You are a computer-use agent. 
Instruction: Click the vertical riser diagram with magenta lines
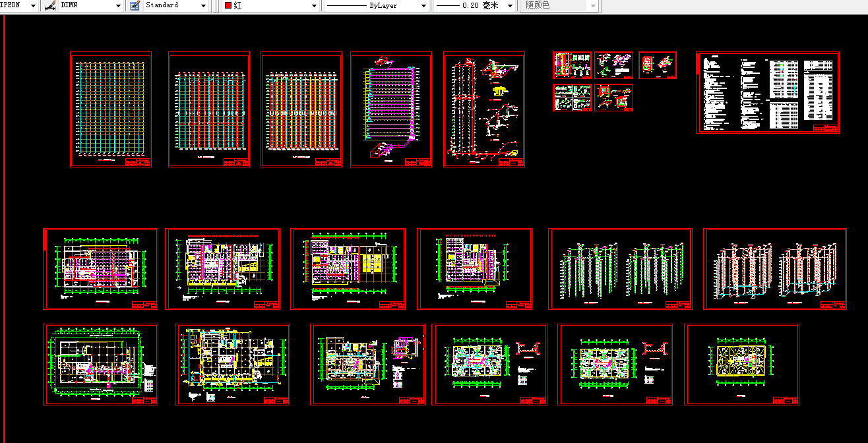(x=391, y=109)
